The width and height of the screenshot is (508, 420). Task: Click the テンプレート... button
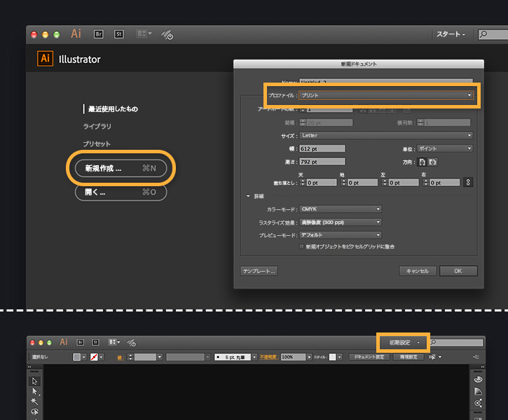(259, 271)
